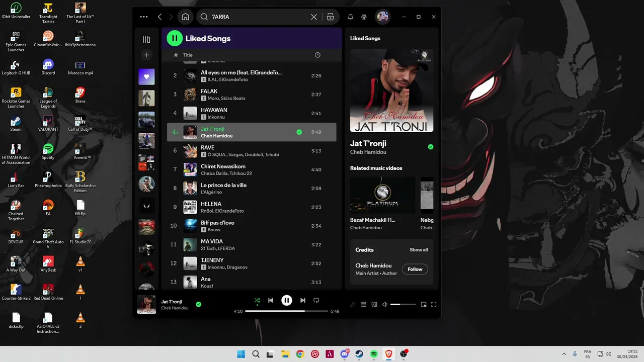Go to Spotify Home
Screen dimensions: 644x362
pyautogui.click(x=185, y=17)
